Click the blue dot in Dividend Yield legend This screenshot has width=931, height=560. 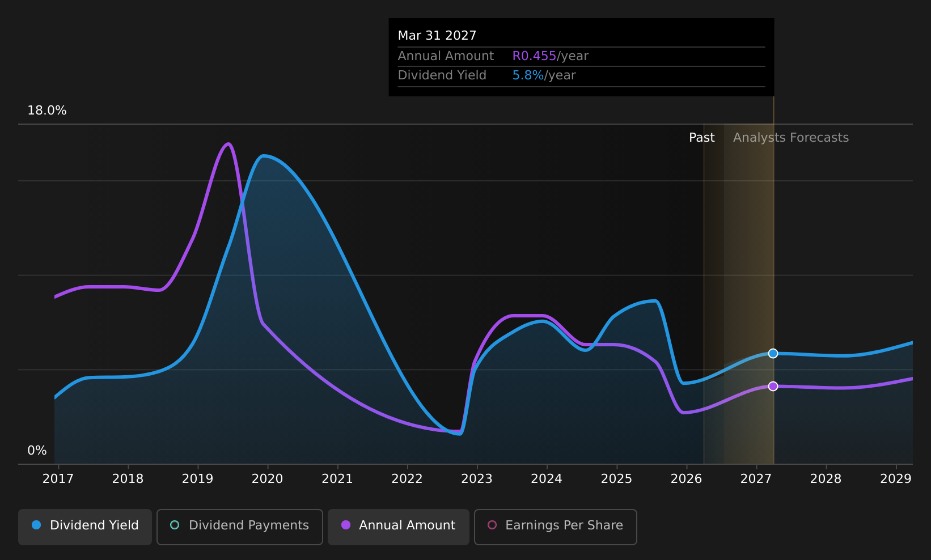coord(36,525)
